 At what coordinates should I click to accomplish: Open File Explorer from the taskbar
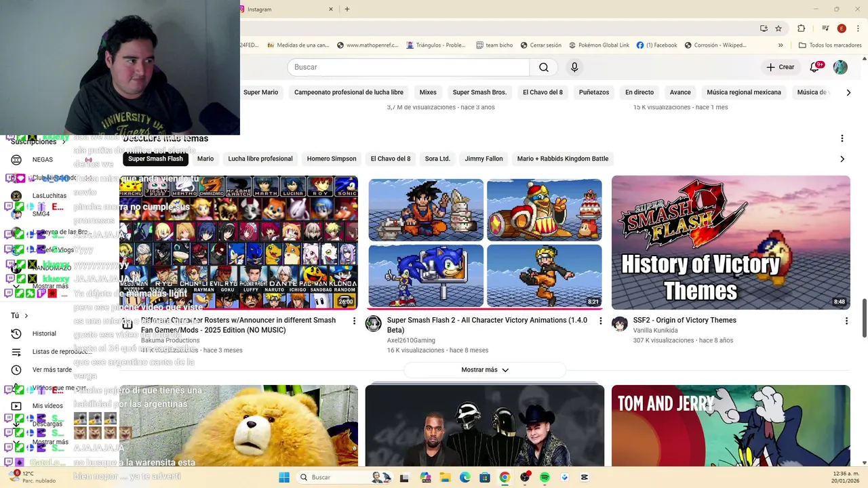click(x=445, y=477)
